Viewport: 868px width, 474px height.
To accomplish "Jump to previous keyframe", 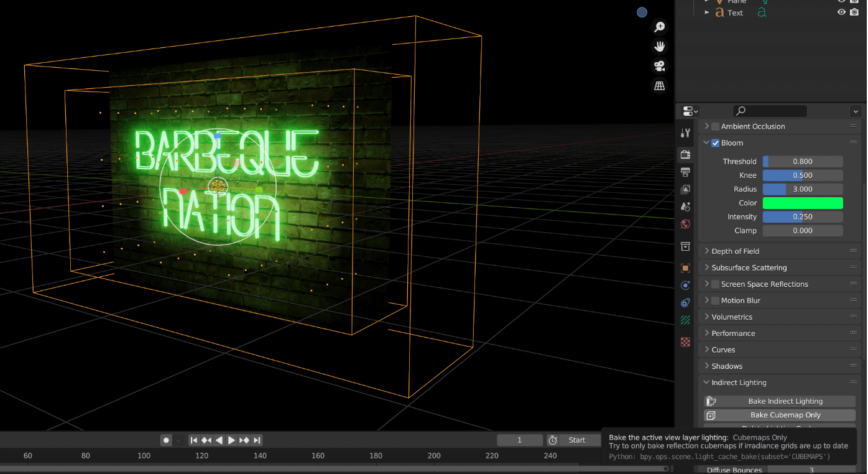I will (206, 440).
